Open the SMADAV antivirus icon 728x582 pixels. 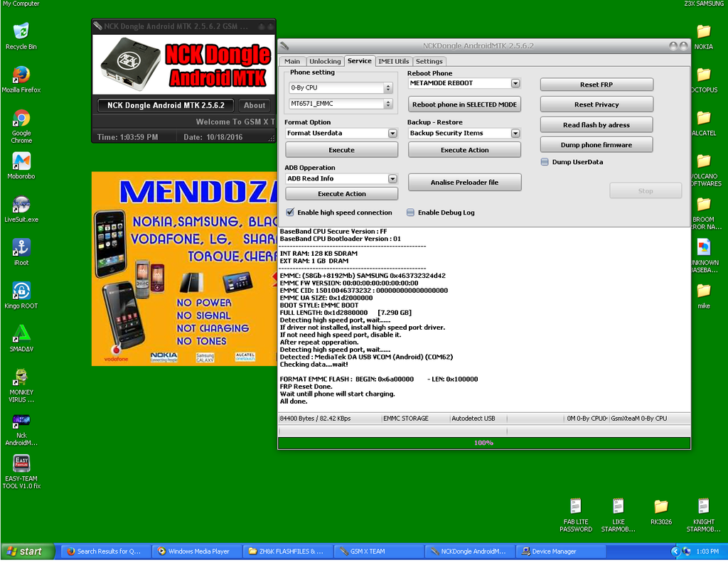[x=21, y=334]
